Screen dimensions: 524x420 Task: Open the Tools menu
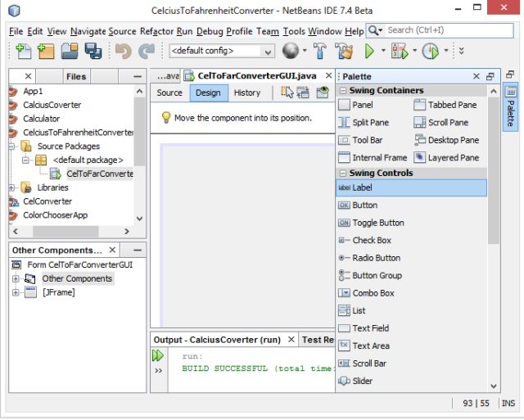pos(294,31)
